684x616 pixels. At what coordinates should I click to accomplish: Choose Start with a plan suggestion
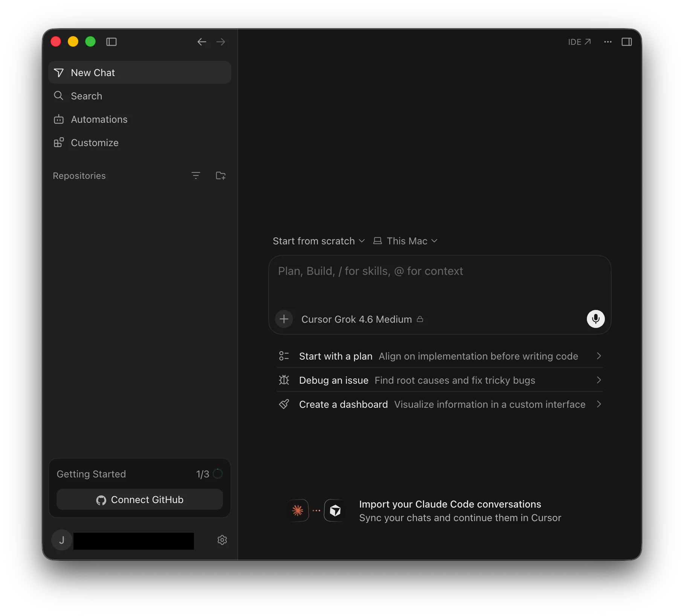point(440,356)
